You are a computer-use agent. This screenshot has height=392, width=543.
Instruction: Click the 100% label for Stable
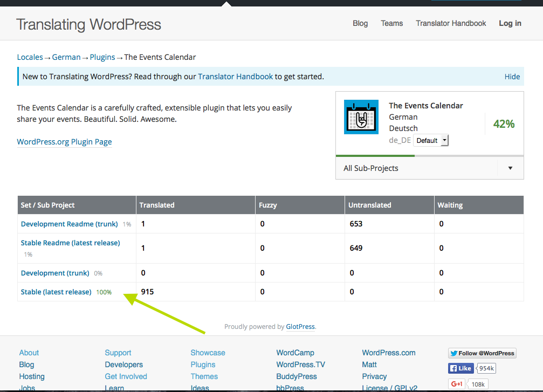104,292
